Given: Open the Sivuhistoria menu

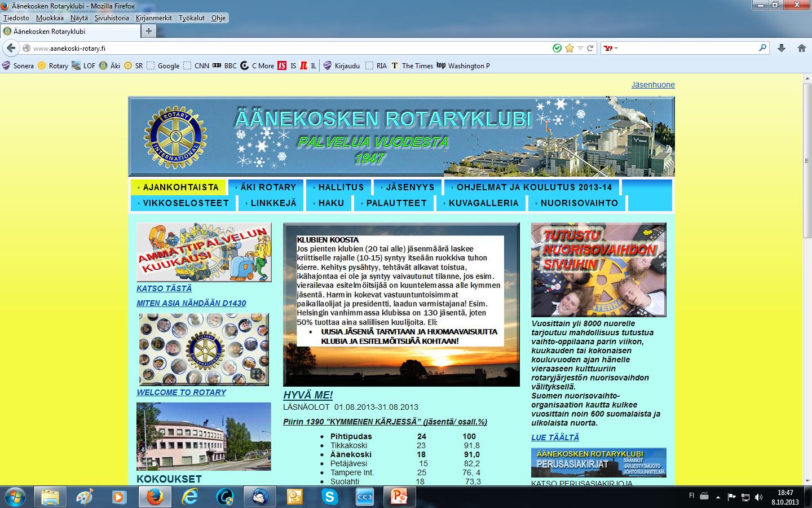Looking at the screenshot, I should [112, 17].
